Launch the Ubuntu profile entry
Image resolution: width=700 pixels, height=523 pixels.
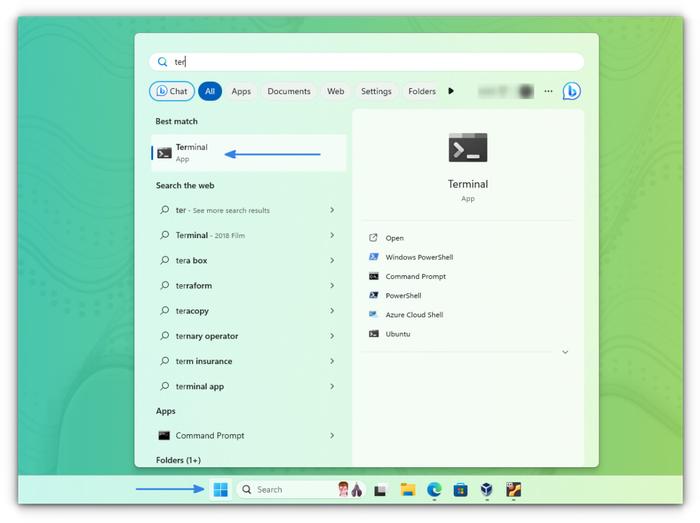point(397,334)
